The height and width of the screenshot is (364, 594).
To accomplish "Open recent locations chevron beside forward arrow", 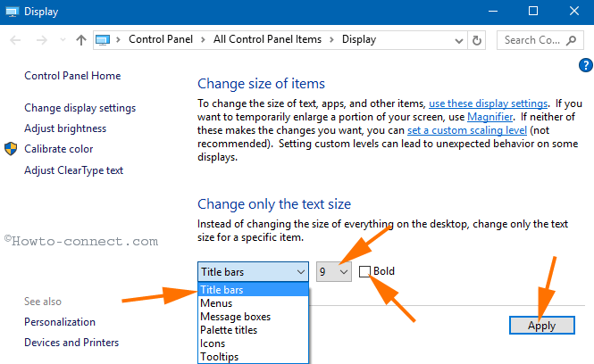I will (63, 40).
